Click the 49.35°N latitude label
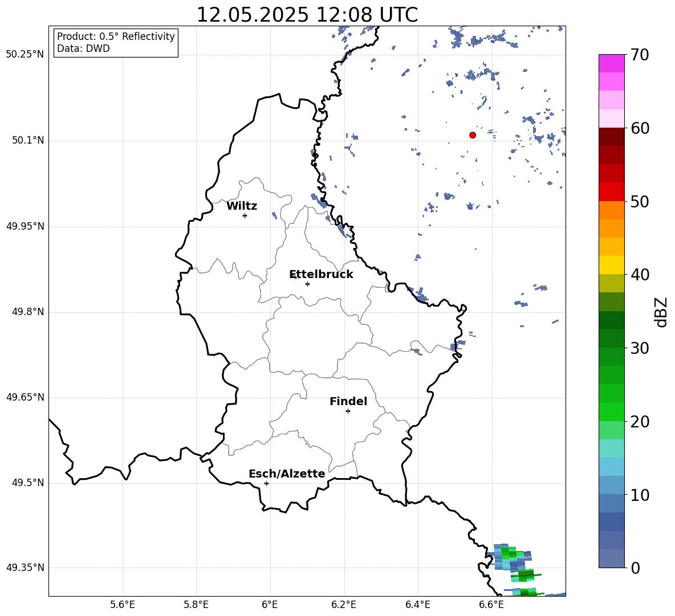The width and height of the screenshot is (675, 616). coord(25,568)
